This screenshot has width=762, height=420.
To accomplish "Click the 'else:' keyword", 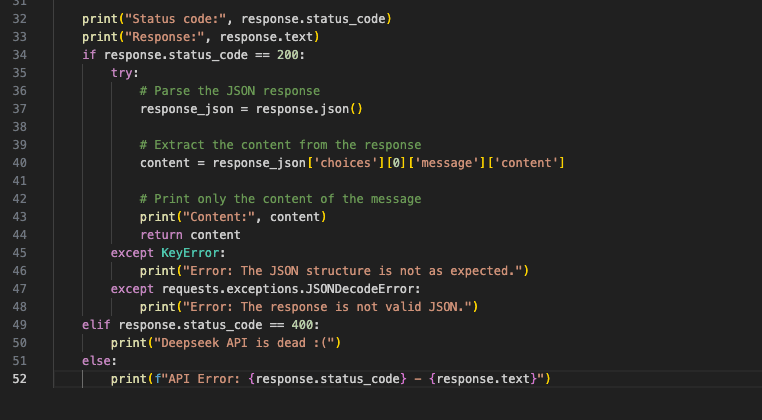I will point(99,361).
